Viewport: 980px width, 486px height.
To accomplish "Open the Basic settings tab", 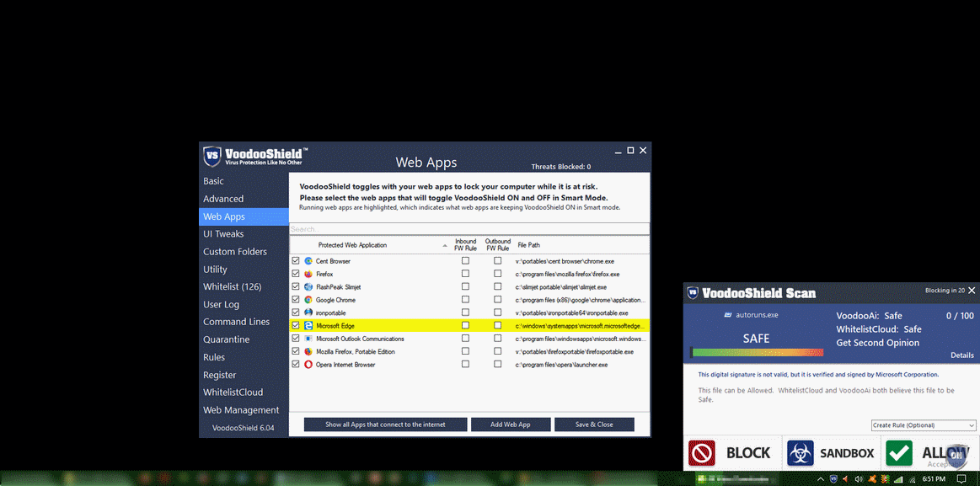I will pyautogui.click(x=213, y=181).
